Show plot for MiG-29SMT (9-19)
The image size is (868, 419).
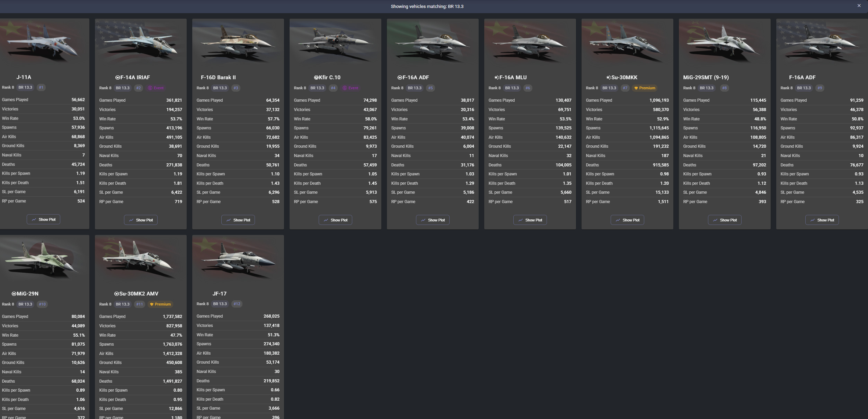coord(725,220)
